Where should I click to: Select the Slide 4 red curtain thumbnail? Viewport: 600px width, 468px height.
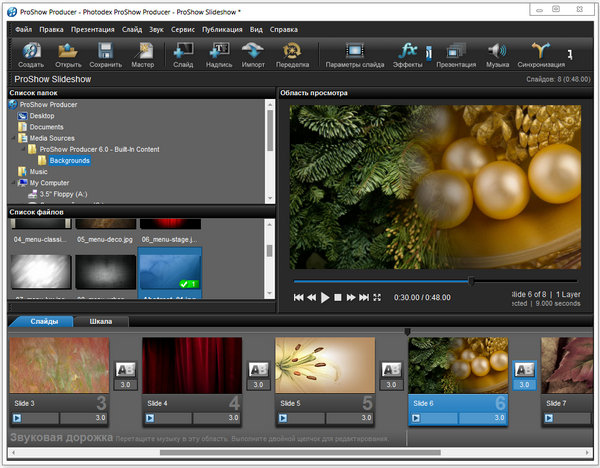tap(192, 365)
